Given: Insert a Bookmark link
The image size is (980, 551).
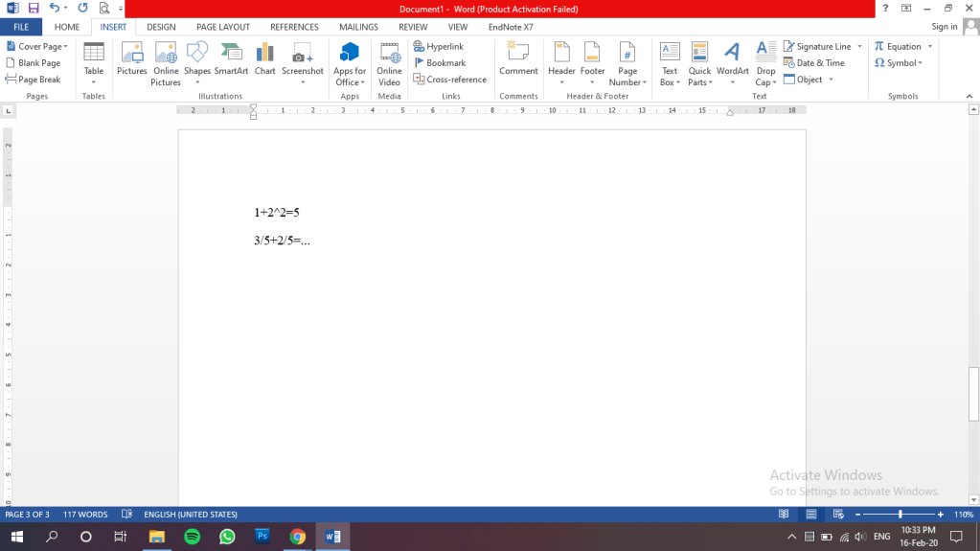Looking at the screenshot, I should tap(439, 63).
